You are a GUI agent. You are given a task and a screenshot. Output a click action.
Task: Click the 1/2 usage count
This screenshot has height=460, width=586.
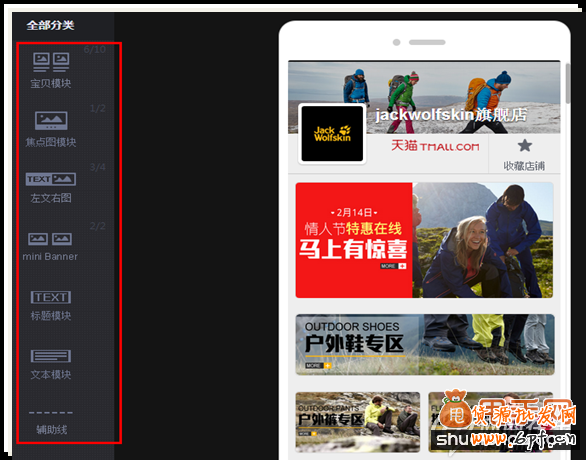(x=98, y=108)
